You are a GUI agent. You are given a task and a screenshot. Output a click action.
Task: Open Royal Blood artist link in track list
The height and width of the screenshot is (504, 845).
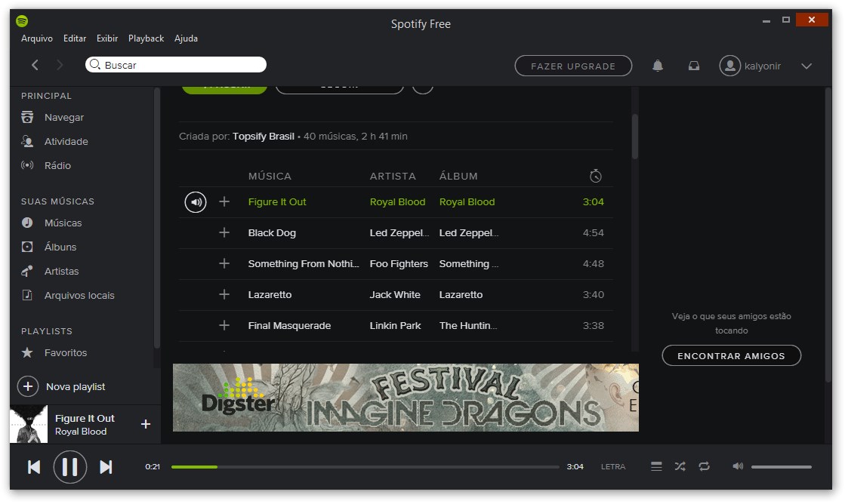tap(397, 202)
